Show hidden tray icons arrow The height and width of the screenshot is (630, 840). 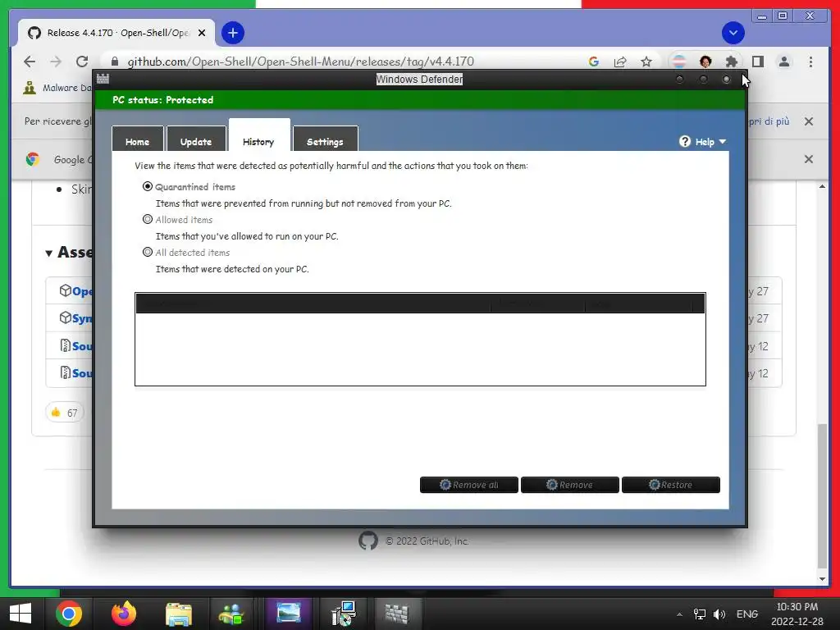(x=679, y=614)
